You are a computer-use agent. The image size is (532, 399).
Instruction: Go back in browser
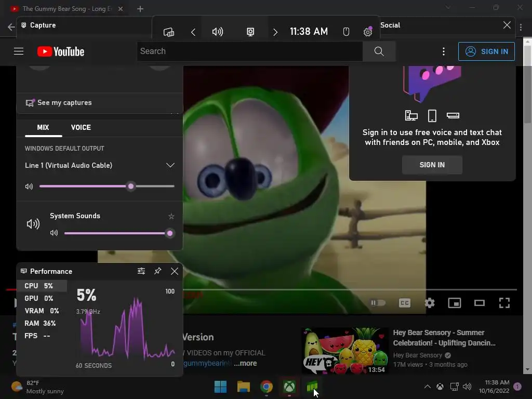(11, 27)
